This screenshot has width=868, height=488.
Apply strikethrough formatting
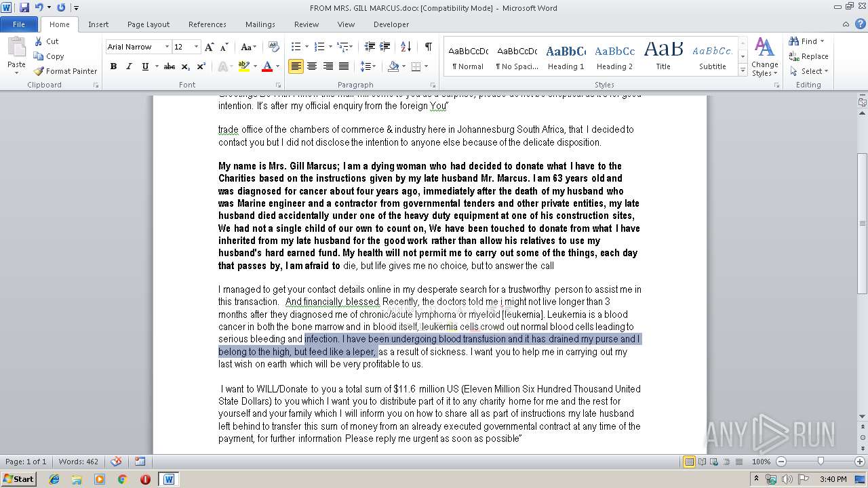point(170,66)
